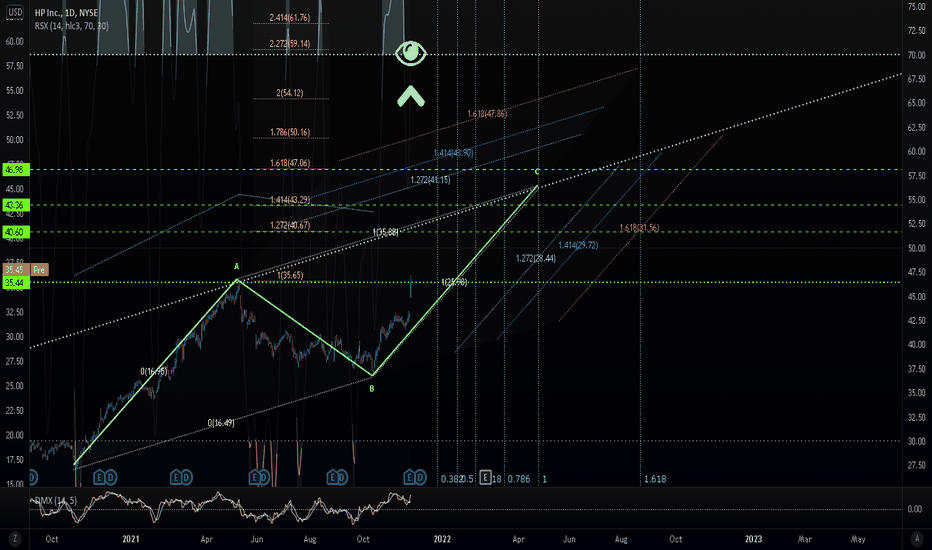
Task: Click the 1.618(31.56) channel label
Action: pyautogui.click(x=640, y=228)
